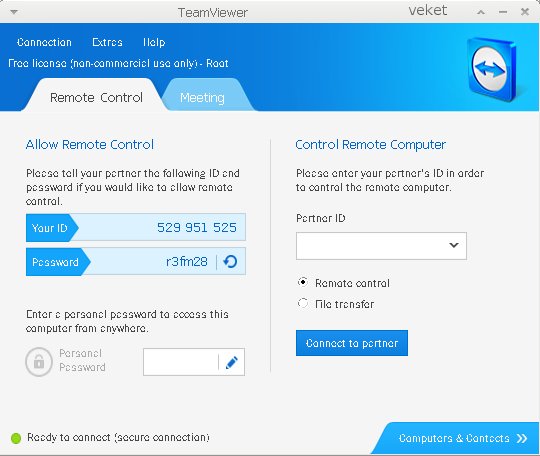Close the TeamViewer window
Screen dimensions: 540x456
[x=525, y=12]
